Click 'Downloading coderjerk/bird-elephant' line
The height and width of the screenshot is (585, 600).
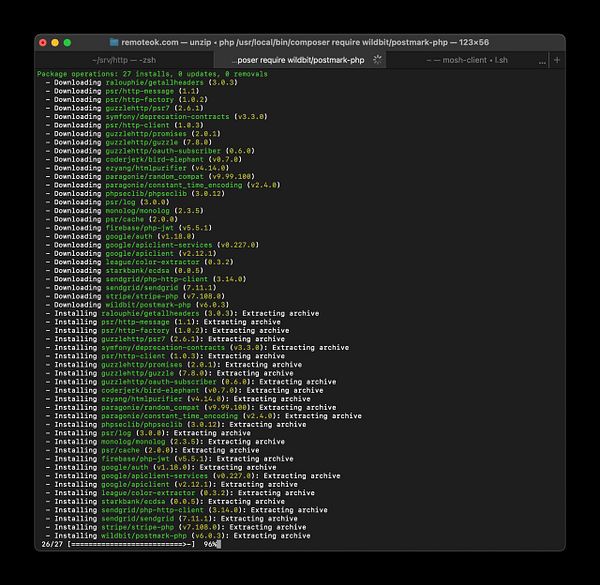pos(144,160)
